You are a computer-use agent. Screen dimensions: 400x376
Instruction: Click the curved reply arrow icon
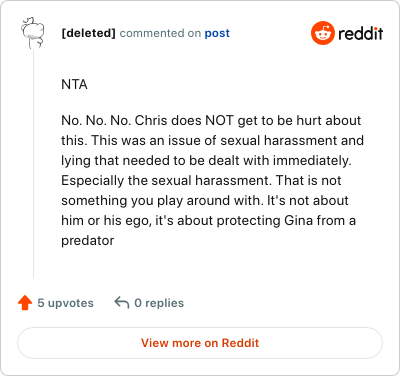pyautogui.click(x=122, y=303)
